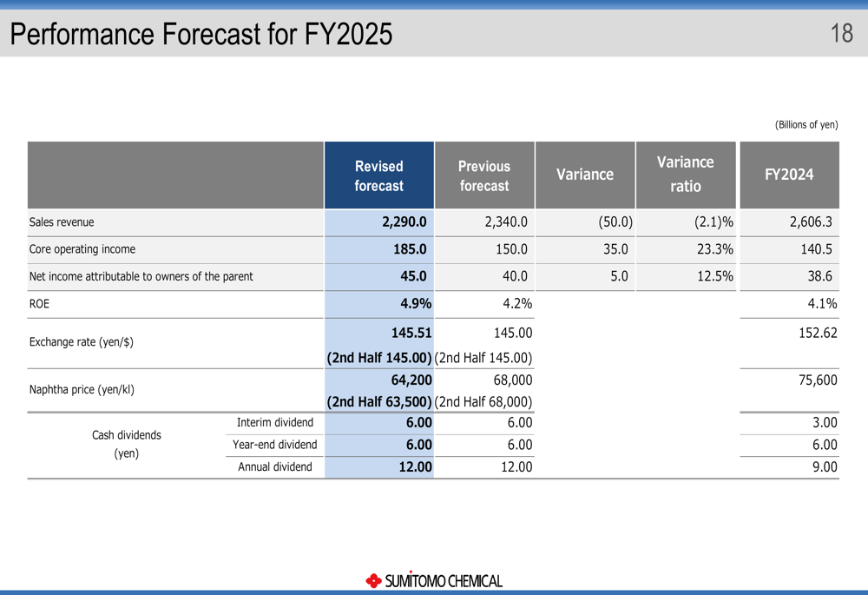The height and width of the screenshot is (595, 868).
Task: Select the Naphtha price (yen/kl) row label
Action: point(82,389)
